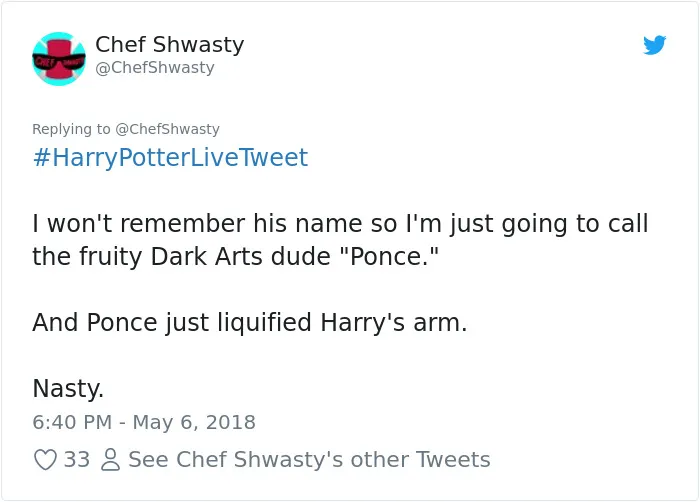Open @ChefShwasty mention in Replying to line

tap(167, 129)
